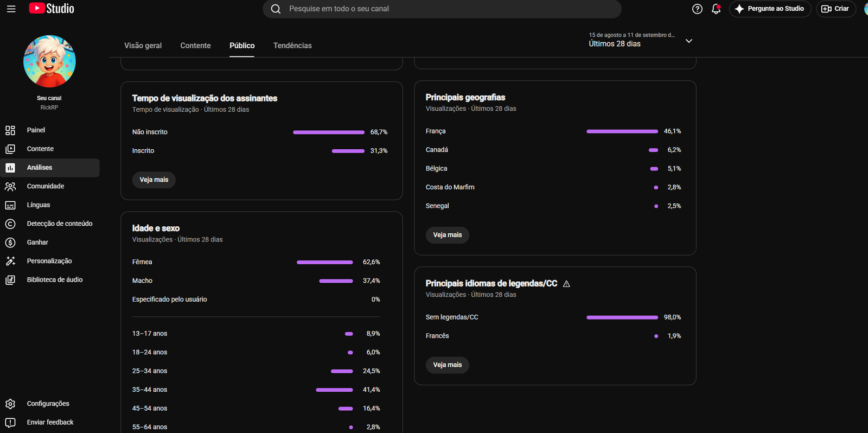Click the Criar button
This screenshot has height=433, width=868.
(835, 9)
